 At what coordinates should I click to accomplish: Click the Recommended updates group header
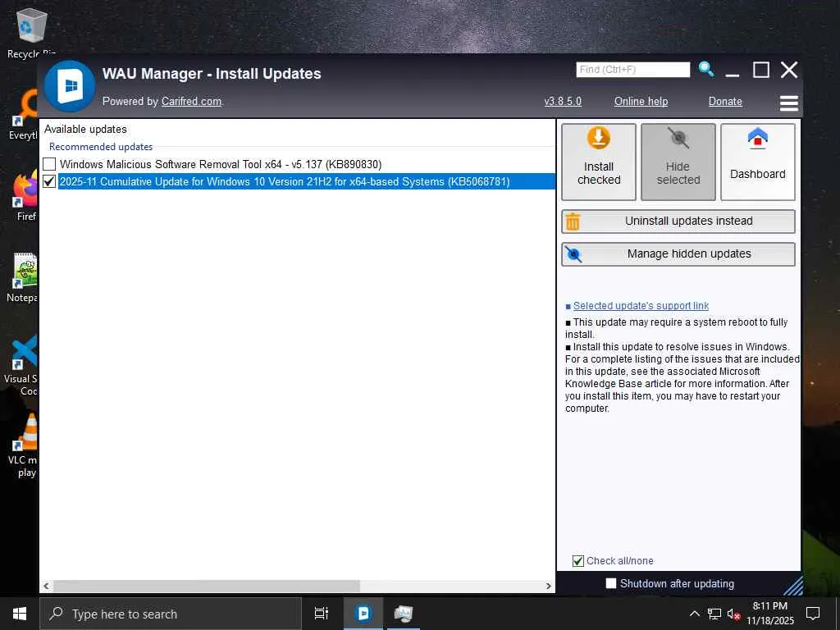pos(101,146)
